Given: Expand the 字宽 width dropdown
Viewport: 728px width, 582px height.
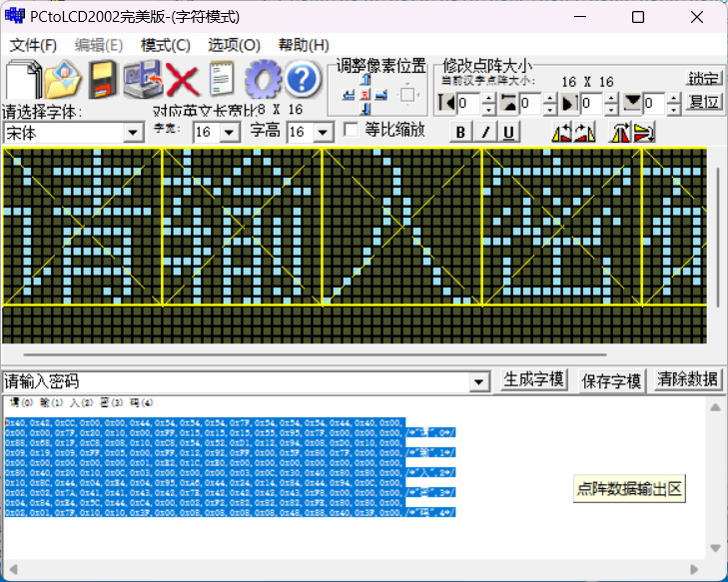Looking at the screenshot, I should (x=230, y=133).
